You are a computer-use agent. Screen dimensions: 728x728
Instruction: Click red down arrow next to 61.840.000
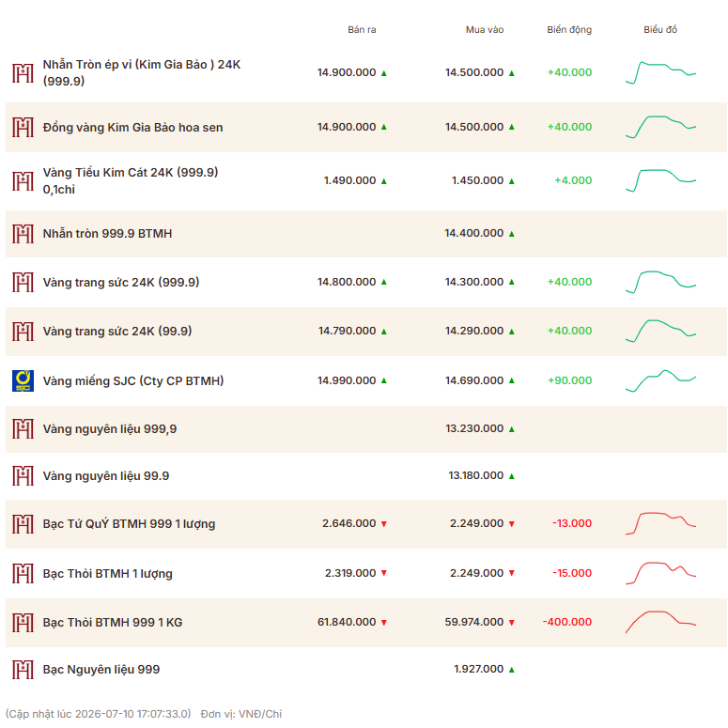(384, 623)
